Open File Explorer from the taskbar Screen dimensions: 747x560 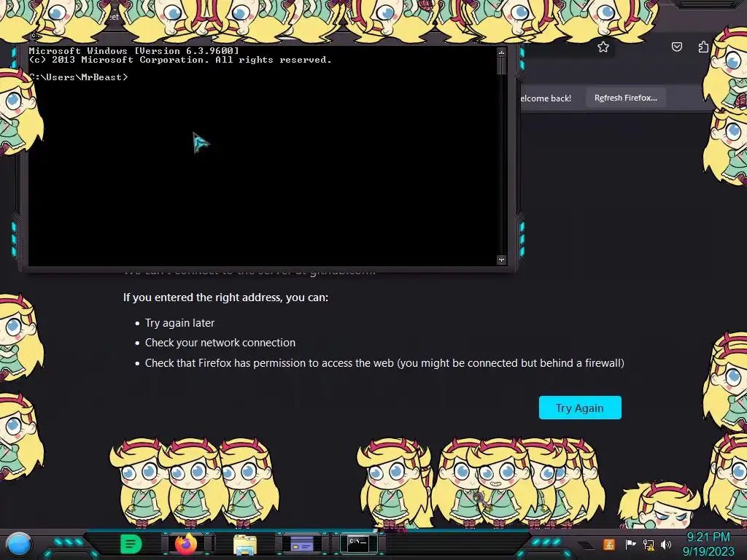point(245,544)
